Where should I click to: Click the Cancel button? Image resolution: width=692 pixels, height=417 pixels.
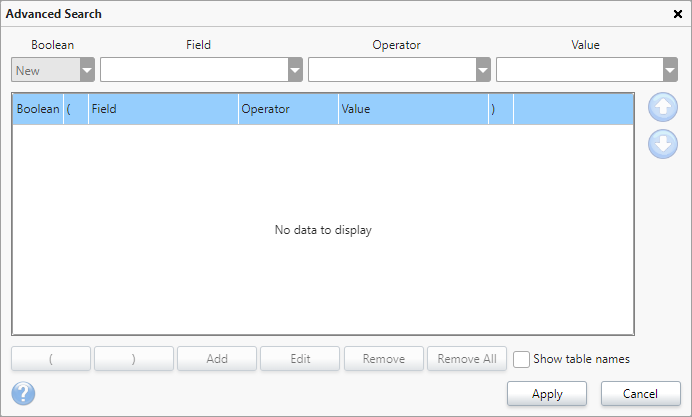640,394
